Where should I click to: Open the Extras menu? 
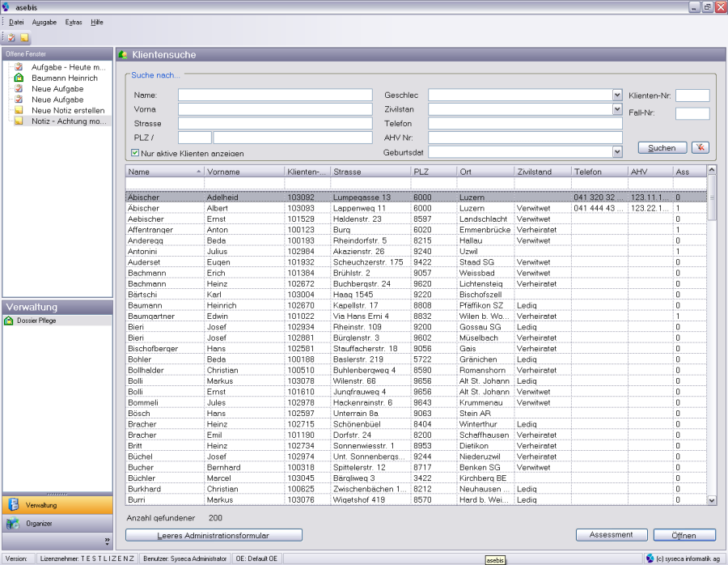(74, 22)
